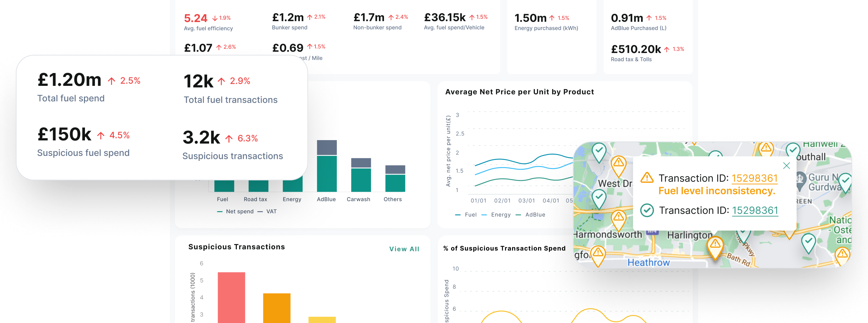
Task: Select the 'Fuel level inconsistency.' warning text
Action: click(717, 191)
